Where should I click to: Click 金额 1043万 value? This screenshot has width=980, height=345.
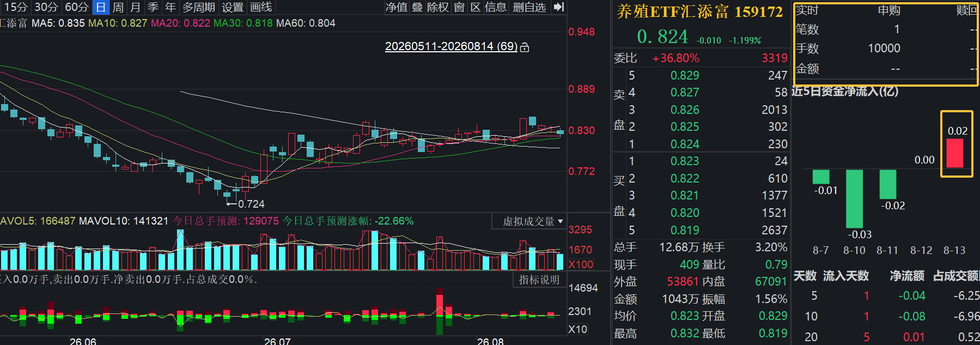point(680,299)
